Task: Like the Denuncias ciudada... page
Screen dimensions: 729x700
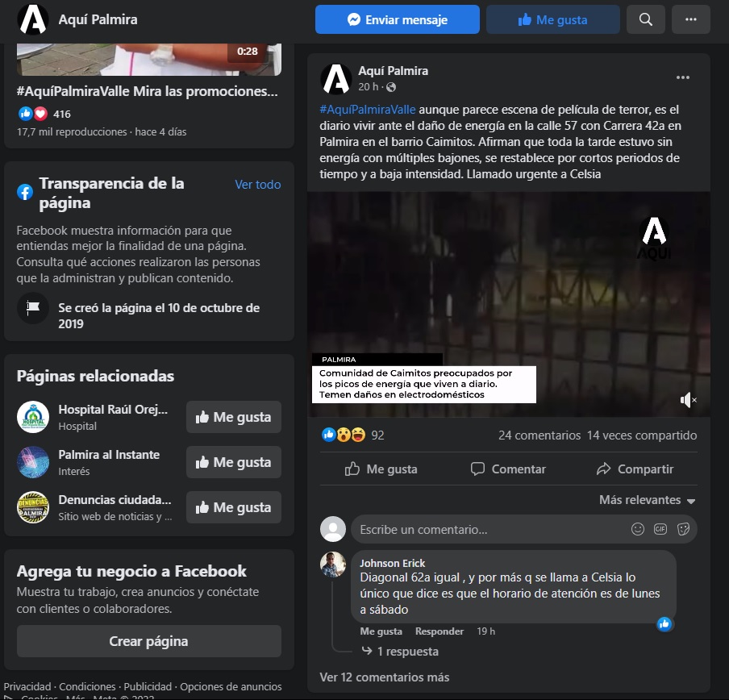Action: tap(233, 507)
